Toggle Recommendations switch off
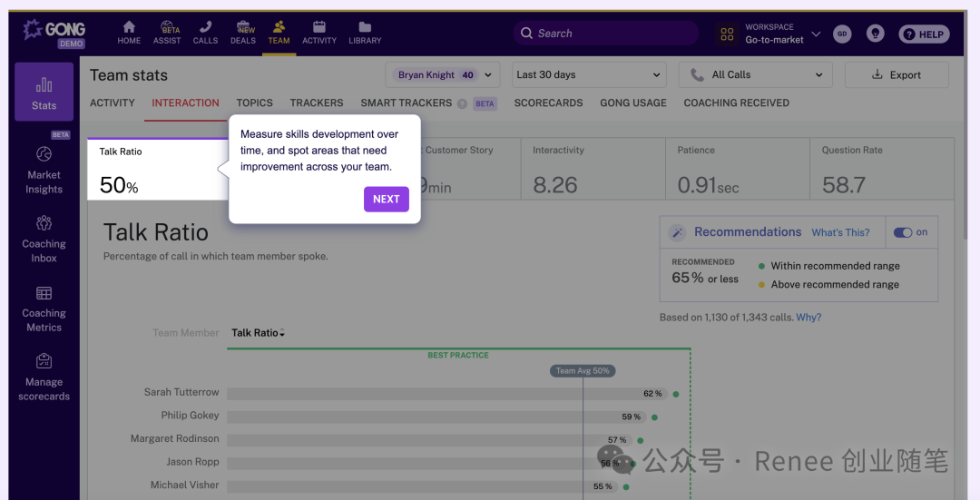 click(x=903, y=232)
